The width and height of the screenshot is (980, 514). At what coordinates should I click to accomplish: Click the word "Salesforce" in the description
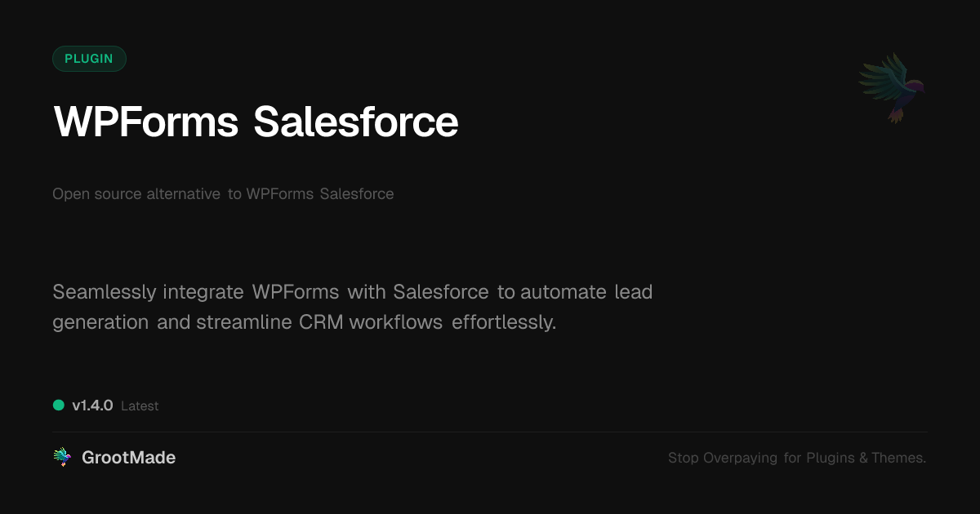[440, 292]
